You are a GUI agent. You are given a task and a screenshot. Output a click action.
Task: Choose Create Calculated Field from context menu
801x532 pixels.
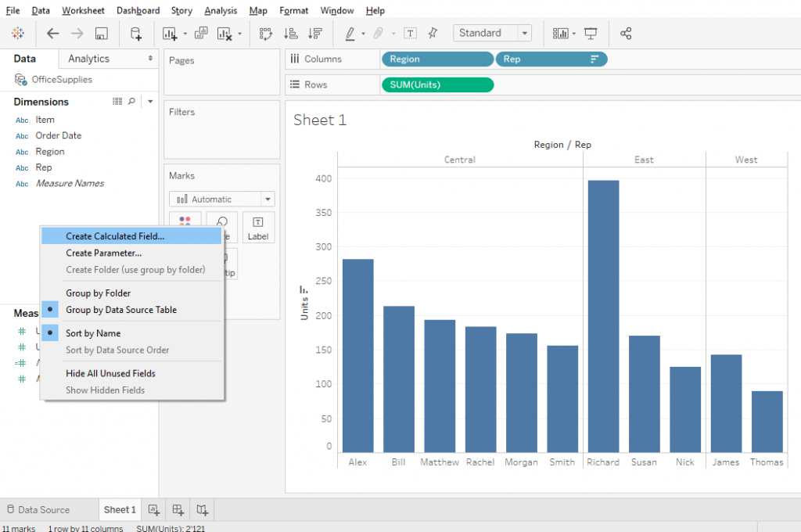115,236
